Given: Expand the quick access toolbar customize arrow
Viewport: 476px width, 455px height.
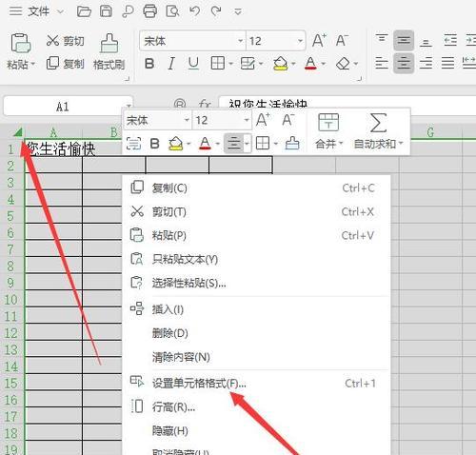Looking at the screenshot, I should tap(238, 12).
